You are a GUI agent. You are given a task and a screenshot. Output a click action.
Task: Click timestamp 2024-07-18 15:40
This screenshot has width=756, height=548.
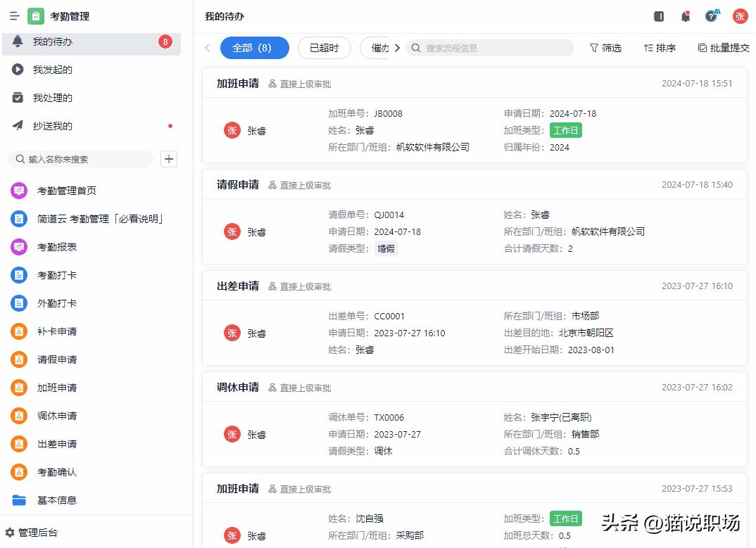click(x=697, y=184)
